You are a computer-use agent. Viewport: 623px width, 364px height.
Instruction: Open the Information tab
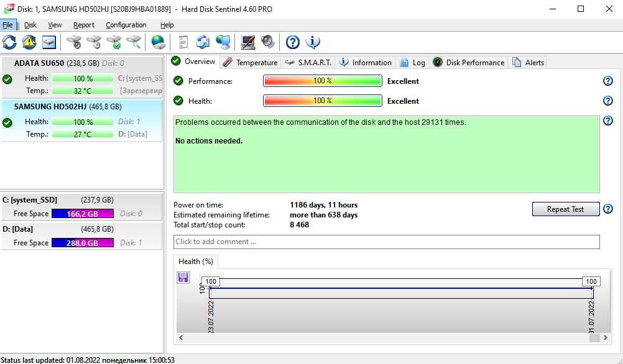pyautogui.click(x=366, y=63)
